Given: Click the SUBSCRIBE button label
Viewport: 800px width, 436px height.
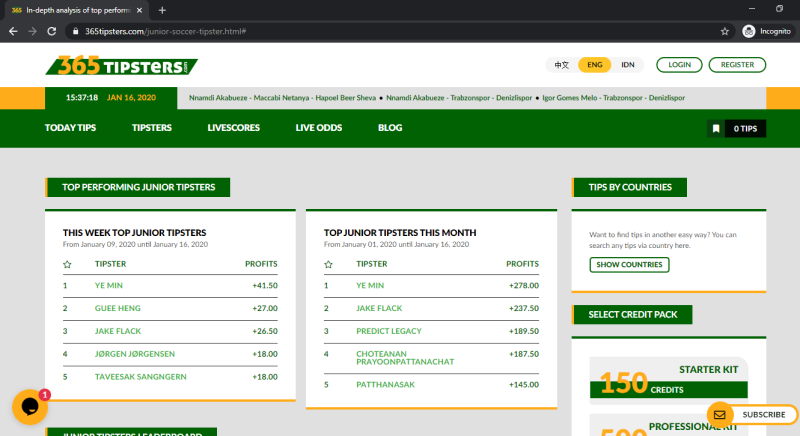Looking at the screenshot, I should coord(764,415).
